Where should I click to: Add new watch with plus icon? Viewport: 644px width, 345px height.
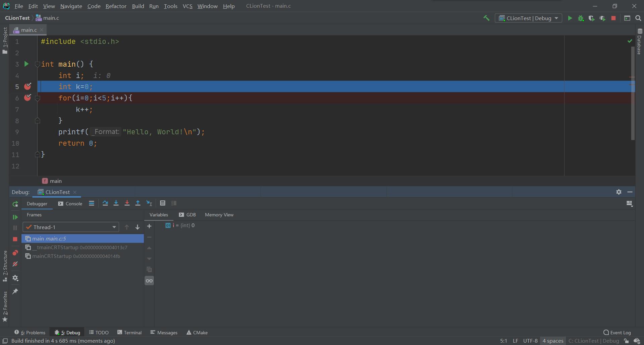tap(149, 226)
